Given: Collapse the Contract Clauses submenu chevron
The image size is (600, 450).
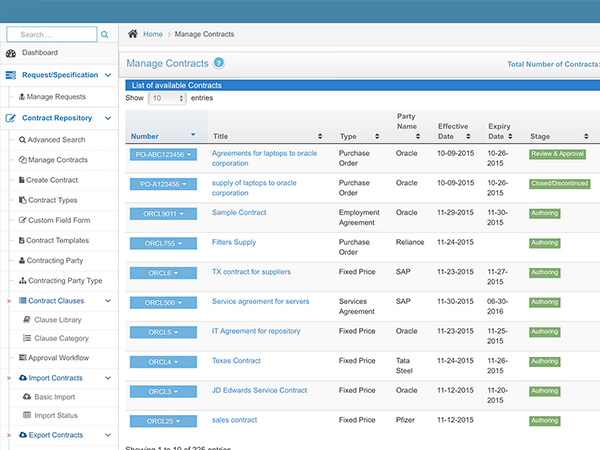Looking at the screenshot, I should pos(108,301).
